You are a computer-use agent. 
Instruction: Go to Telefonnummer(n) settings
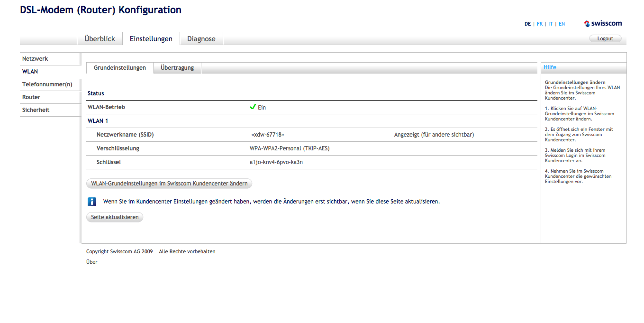point(47,84)
